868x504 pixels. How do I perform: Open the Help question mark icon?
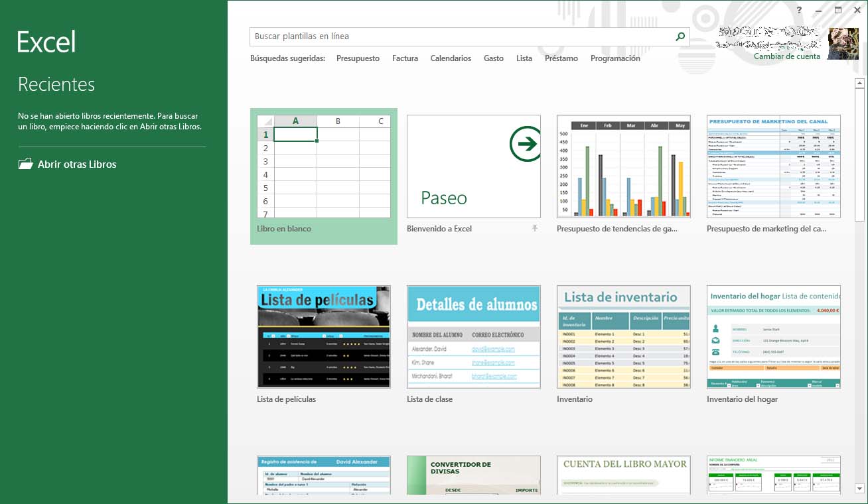(x=800, y=10)
